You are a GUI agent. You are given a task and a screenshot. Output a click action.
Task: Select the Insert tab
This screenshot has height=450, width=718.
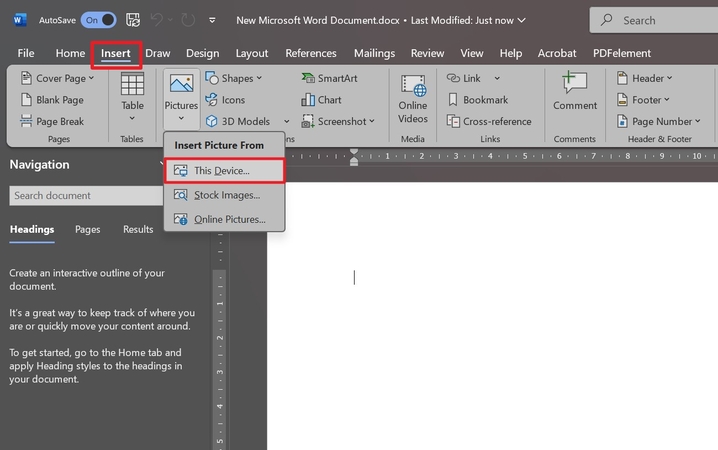pos(115,53)
